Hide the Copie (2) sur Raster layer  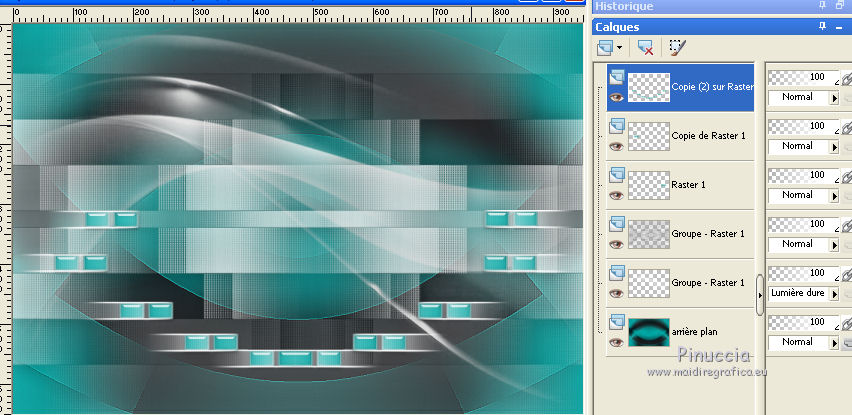click(616, 97)
